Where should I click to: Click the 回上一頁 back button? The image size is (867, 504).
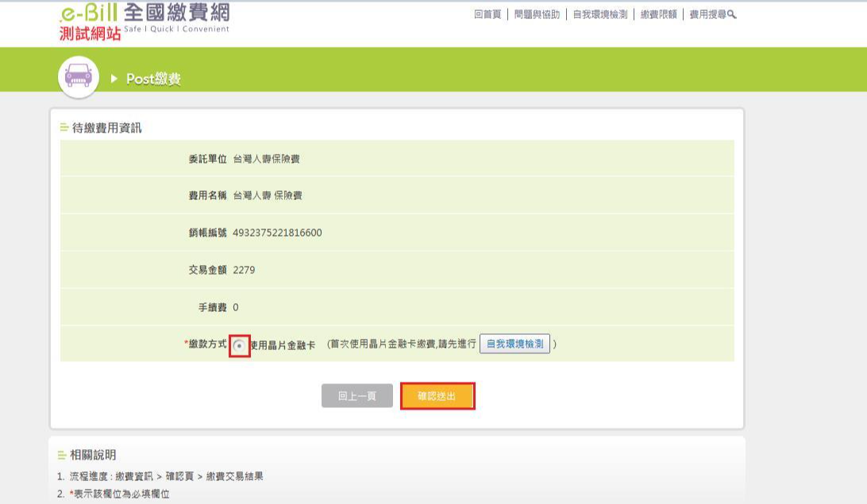point(357,396)
